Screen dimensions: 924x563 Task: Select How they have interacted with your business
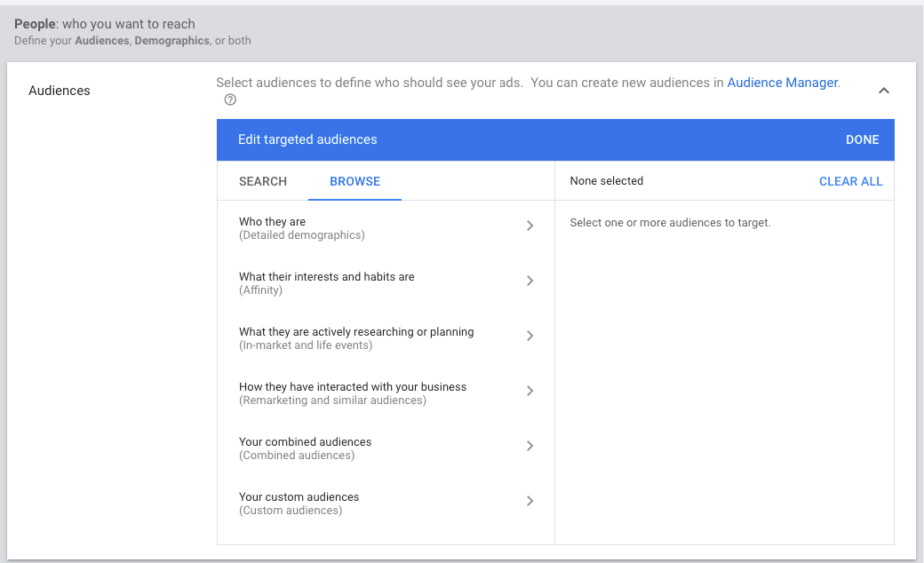coord(353,387)
